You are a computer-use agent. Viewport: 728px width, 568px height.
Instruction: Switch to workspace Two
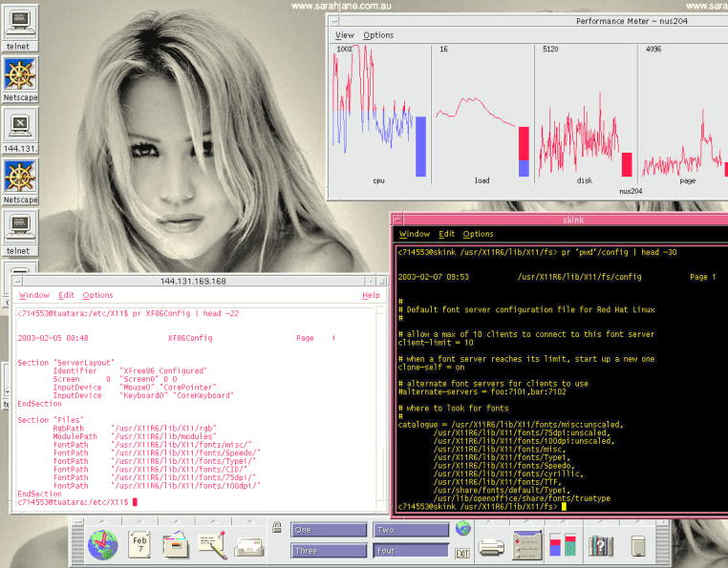click(411, 530)
